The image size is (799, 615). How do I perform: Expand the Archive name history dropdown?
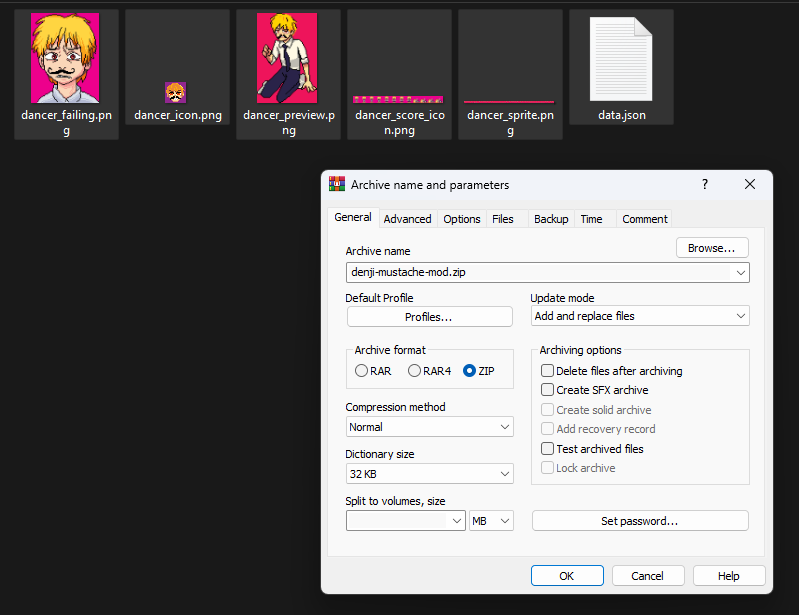[x=741, y=273]
